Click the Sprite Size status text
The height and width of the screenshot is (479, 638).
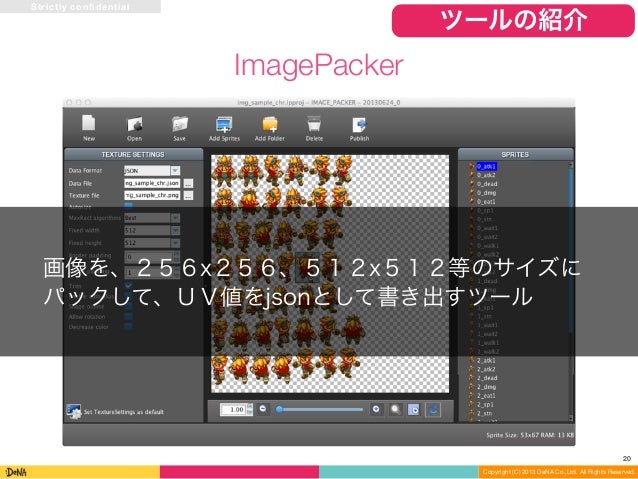pyautogui.click(x=530, y=435)
